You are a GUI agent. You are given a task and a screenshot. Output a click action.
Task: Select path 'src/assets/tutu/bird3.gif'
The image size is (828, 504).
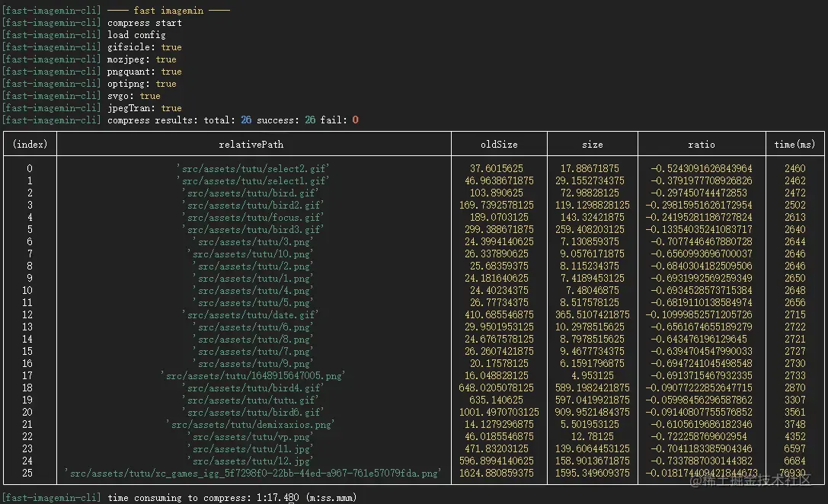(x=253, y=229)
